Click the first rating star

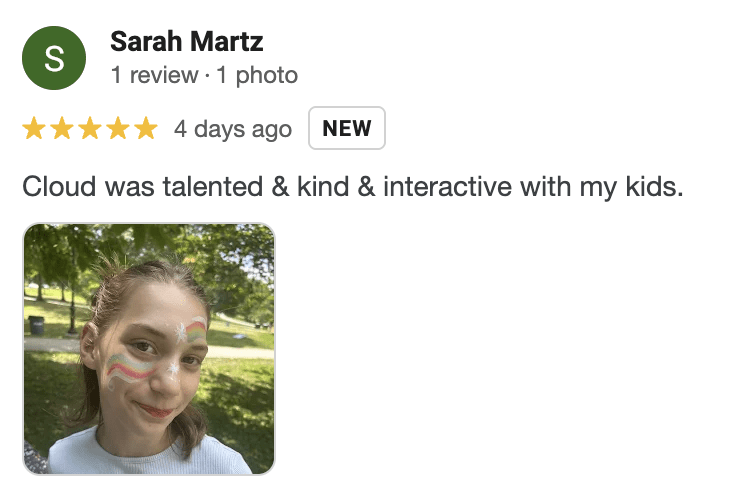34,128
